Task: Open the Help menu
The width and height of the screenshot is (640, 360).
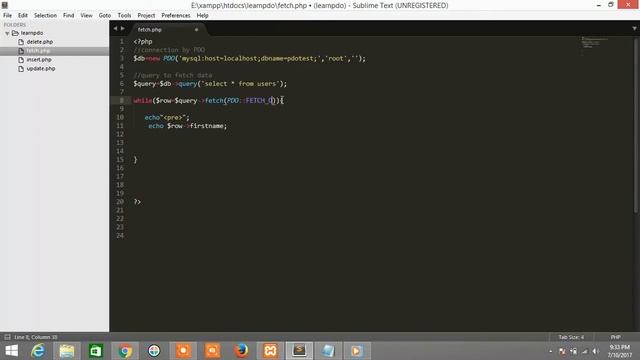Action: click(x=202, y=16)
